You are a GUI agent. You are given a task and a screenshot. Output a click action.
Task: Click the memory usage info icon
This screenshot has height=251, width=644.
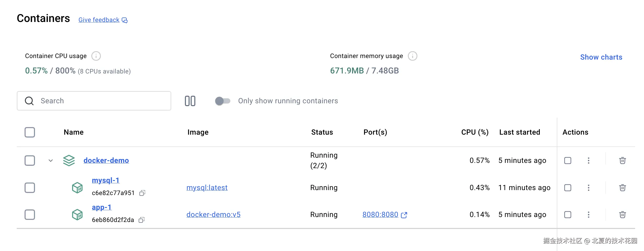pos(412,56)
